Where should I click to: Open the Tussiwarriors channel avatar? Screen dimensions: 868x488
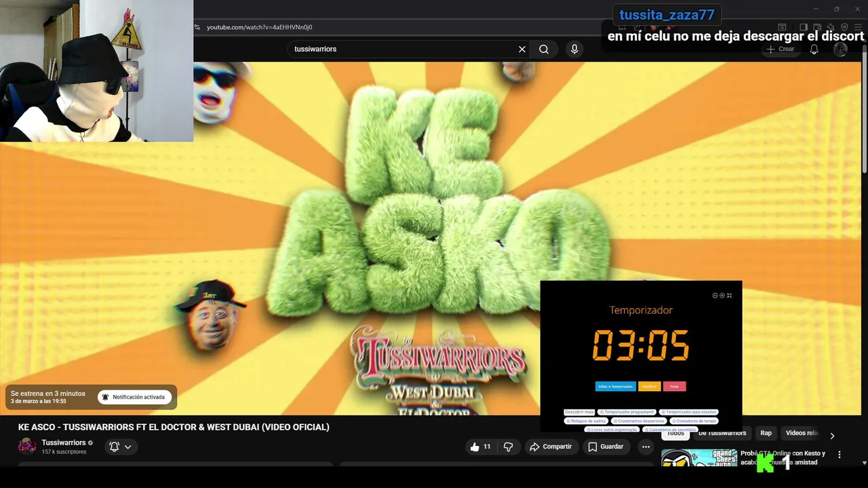tap(27, 446)
